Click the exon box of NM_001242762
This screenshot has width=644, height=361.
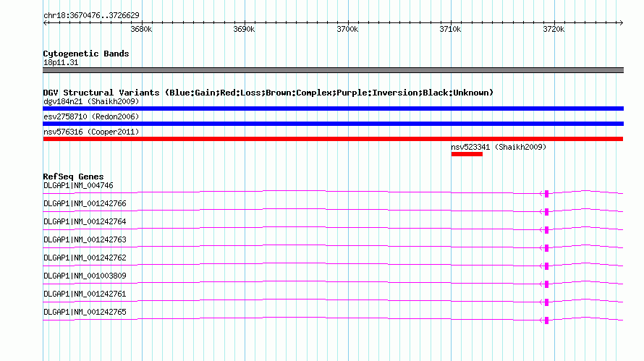click(x=546, y=266)
